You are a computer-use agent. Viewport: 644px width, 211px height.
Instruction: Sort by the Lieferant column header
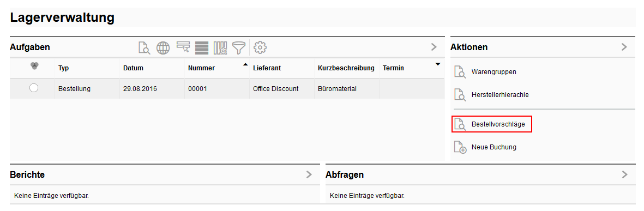coord(267,68)
